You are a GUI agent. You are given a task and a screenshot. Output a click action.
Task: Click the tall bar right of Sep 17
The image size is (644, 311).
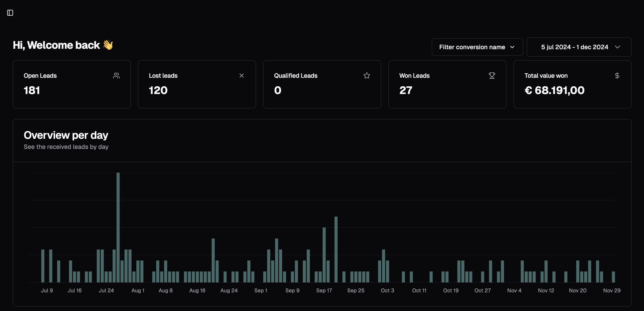click(x=336, y=249)
